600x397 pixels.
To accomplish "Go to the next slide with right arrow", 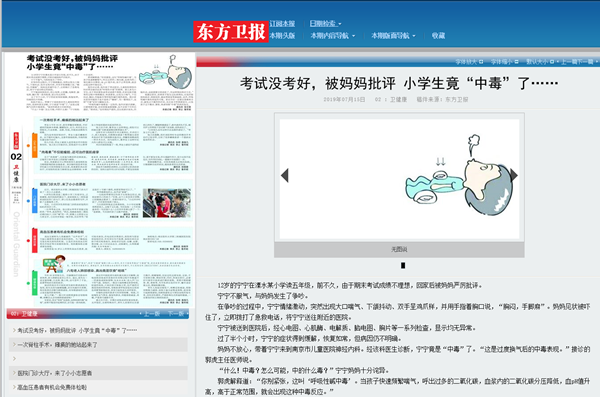I will [x=514, y=175].
